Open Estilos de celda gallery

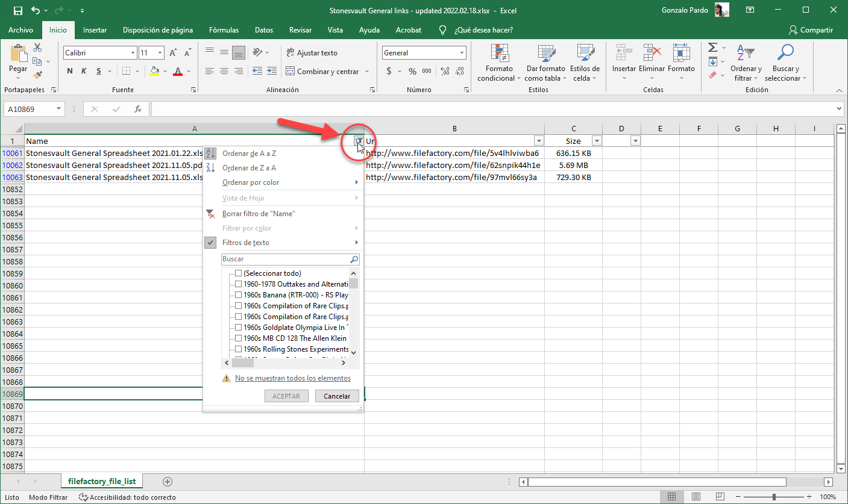pyautogui.click(x=584, y=63)
